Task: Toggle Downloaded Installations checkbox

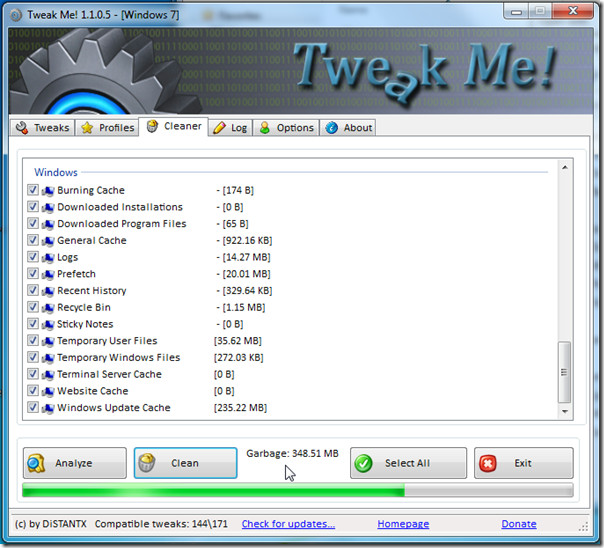Action: pos(33,206)
